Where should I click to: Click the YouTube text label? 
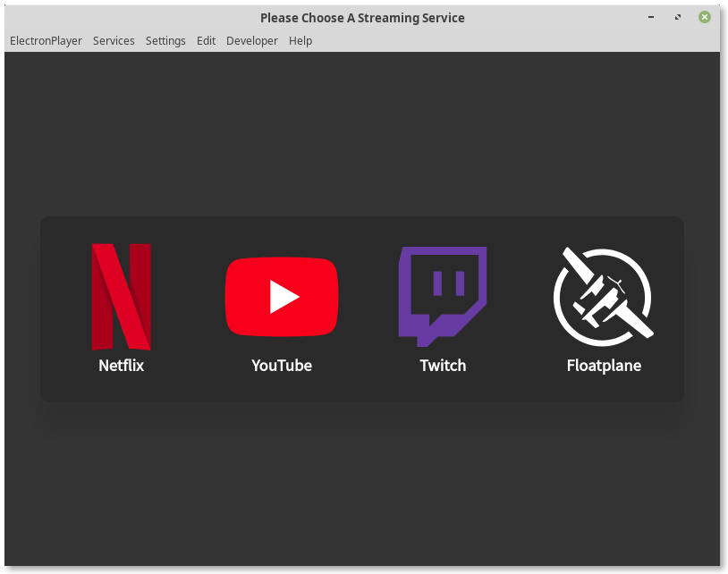282,365
